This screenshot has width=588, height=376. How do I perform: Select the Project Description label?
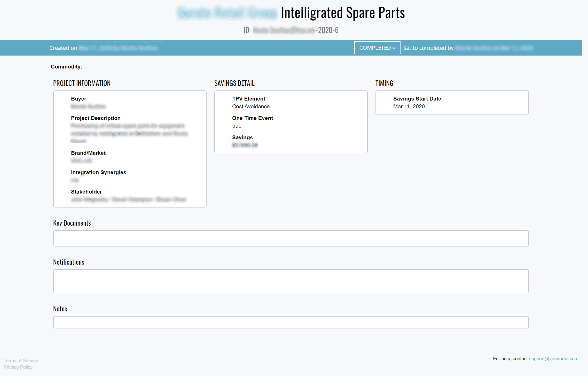click(x=96, y=118)
